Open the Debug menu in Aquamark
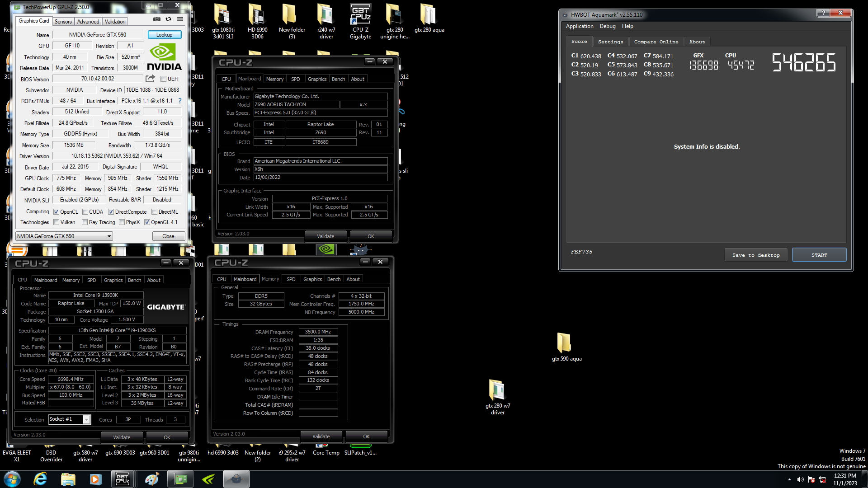 point(608,26)
